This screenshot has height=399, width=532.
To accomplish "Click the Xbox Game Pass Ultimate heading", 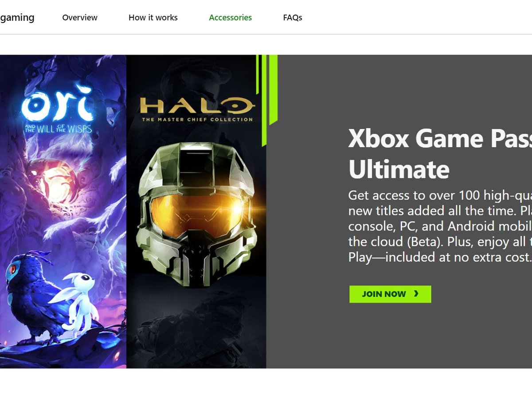I will pos(439,154).
